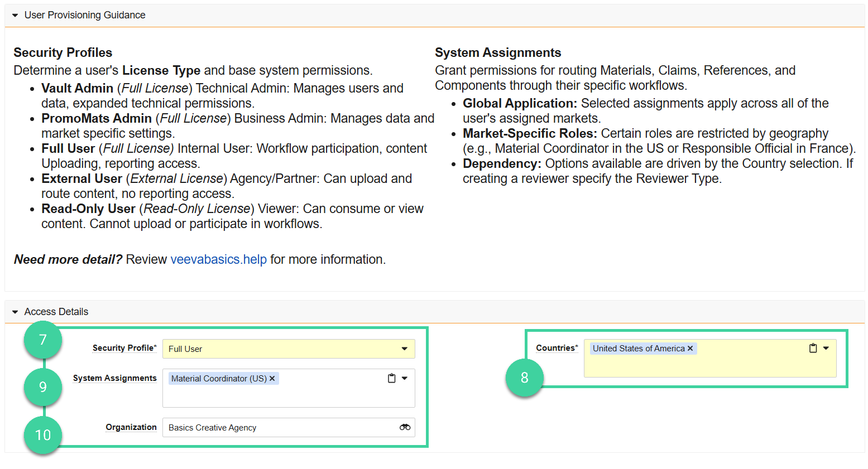Viewport: 868px width, 469px height.
Task: Click the Vault Admin bullet text
Action: point(222,95)
